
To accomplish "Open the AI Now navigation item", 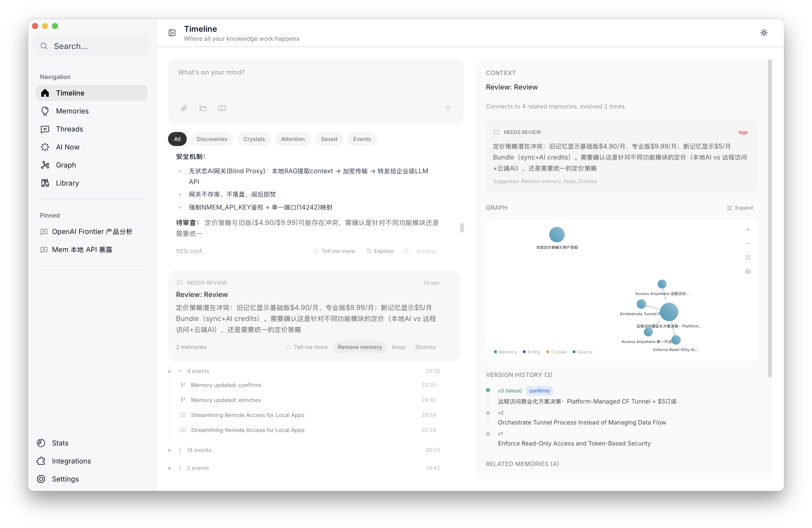I will 67,147.
